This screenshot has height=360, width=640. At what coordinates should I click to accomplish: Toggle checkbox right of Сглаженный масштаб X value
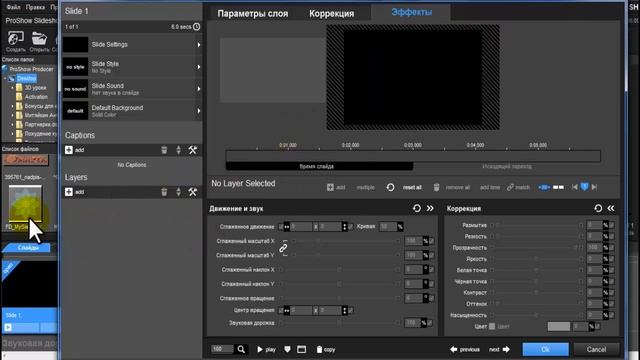[x=432, y=241]
